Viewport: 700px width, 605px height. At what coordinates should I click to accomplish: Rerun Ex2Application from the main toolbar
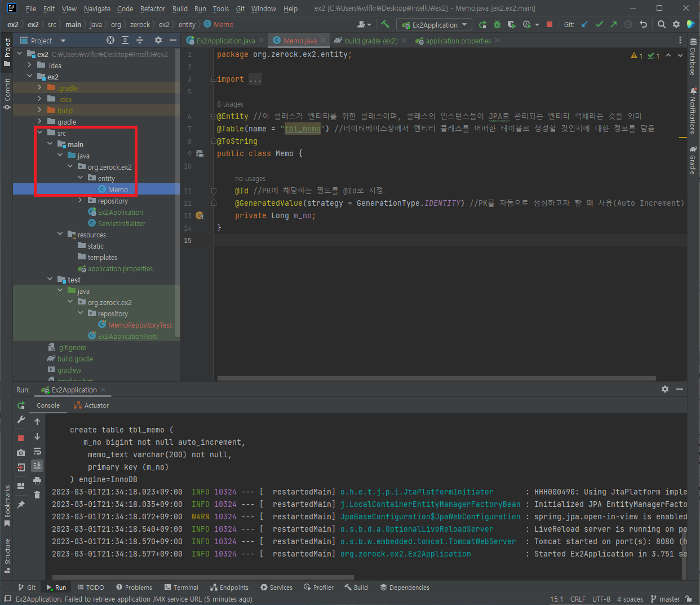point(482,24)
